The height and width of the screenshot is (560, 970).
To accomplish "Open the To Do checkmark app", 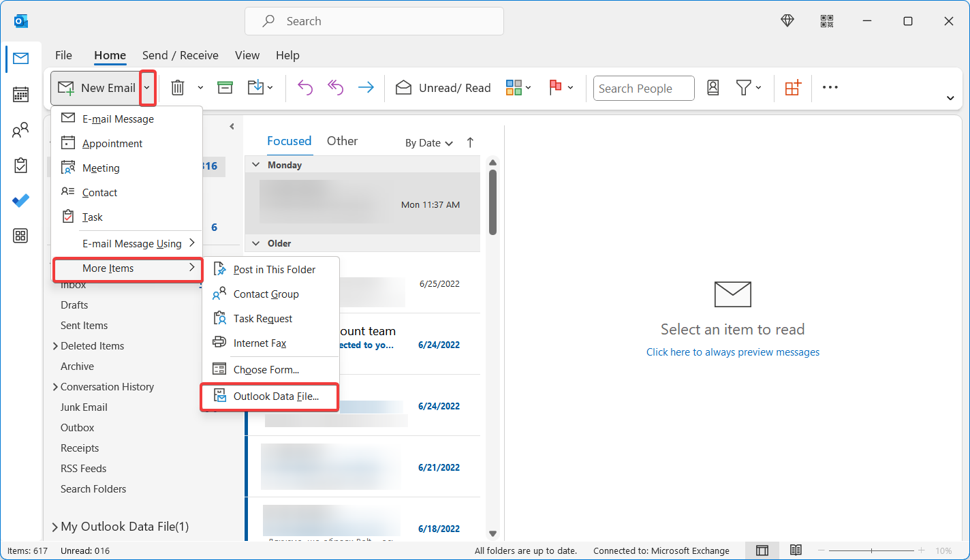I will pyautogui.click(x=20, y=200).
